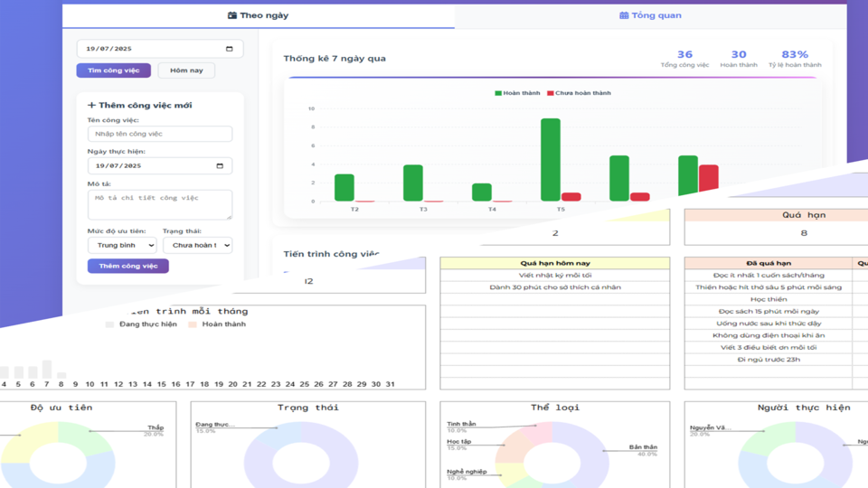The height and width of the screenshot is (488, 868).
Task: Submit with the Thêm công việc button
Action: point(127,266)
